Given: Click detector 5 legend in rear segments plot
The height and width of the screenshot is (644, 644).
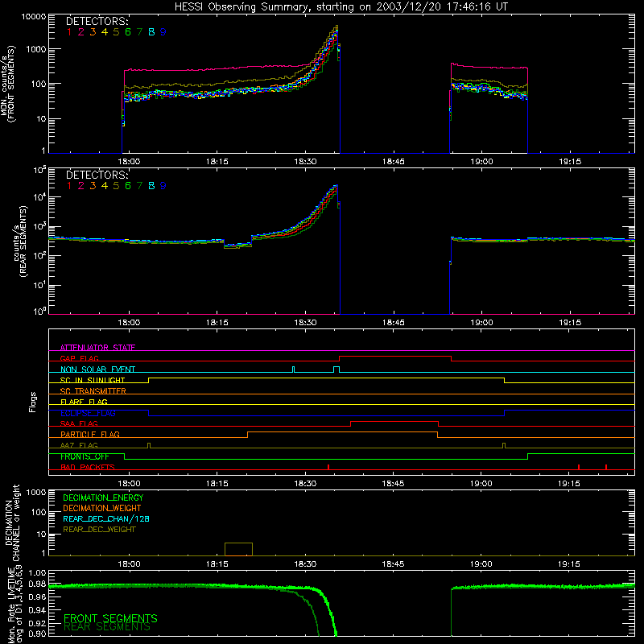Looking at the screenshot, I should click(116, 186).
